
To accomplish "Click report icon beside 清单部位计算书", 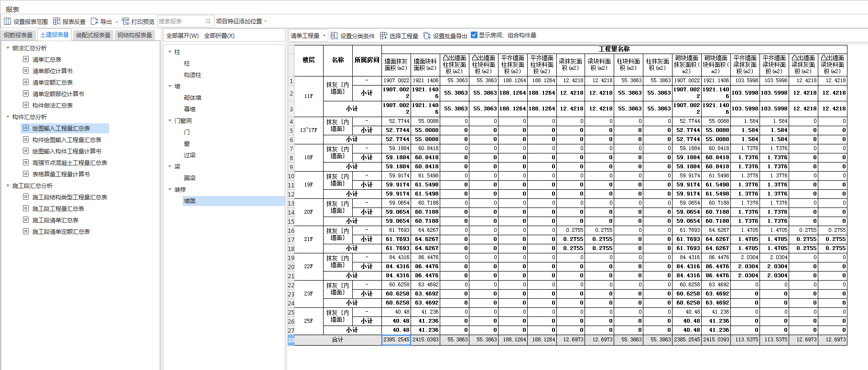I will point(26,71).
